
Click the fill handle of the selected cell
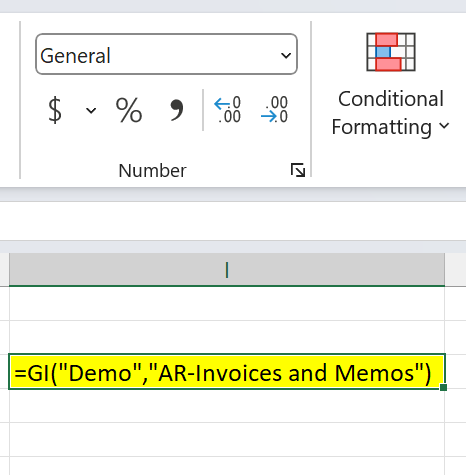(443, 387)
